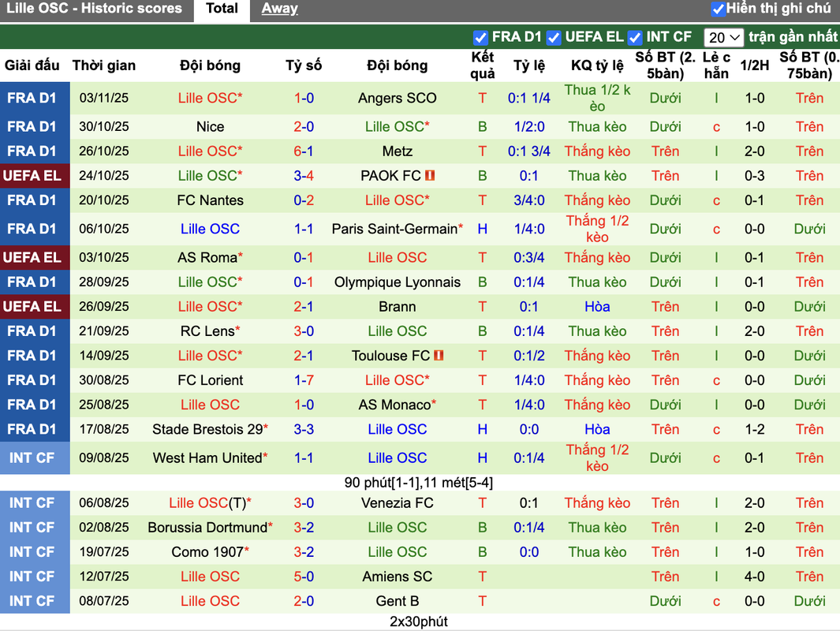Click Olympique Lyonnais team name

point(397,282)
